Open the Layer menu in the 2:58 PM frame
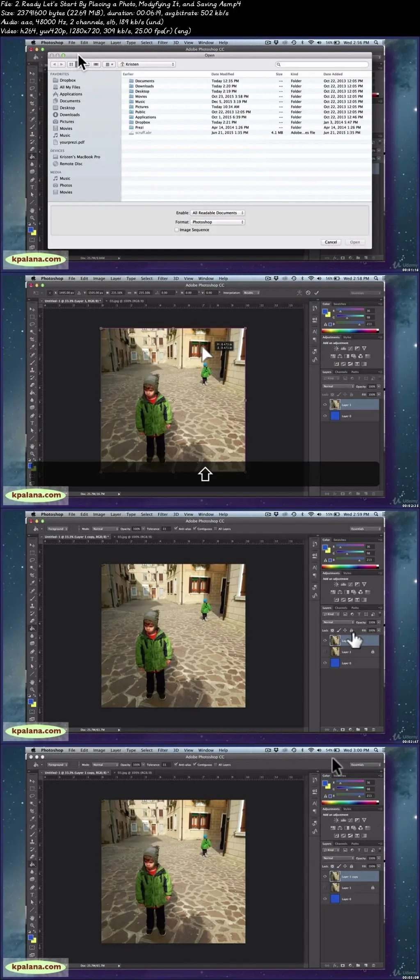 (x=116, y=278)
